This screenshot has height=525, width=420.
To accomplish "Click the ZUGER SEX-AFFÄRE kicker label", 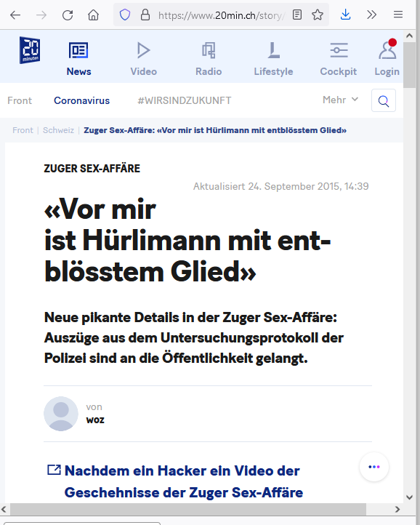I will [92, 169].
